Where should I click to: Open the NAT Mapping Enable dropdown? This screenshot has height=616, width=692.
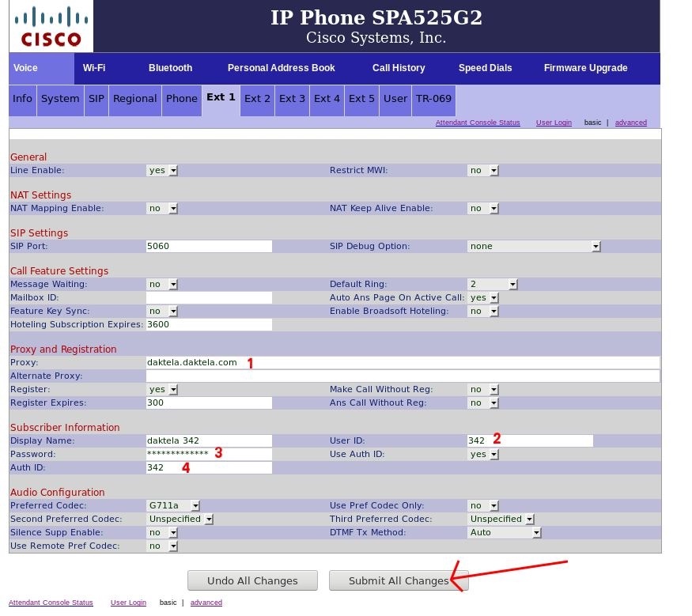162,208
